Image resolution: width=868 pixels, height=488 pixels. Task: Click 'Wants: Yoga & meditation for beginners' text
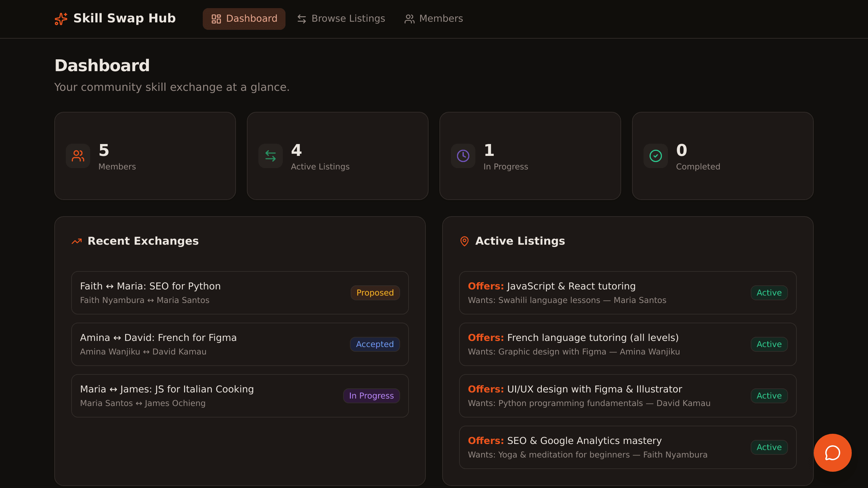549,455
